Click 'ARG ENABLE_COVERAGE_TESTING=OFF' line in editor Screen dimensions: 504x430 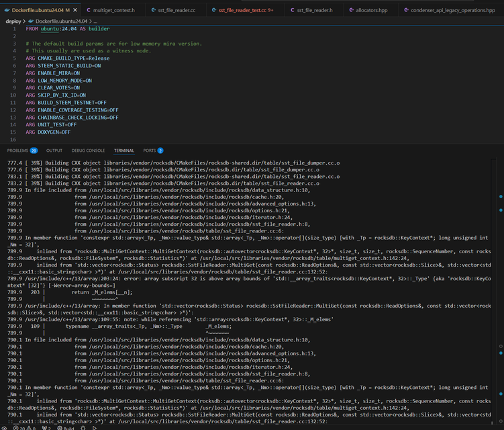(x=72, y=110)
